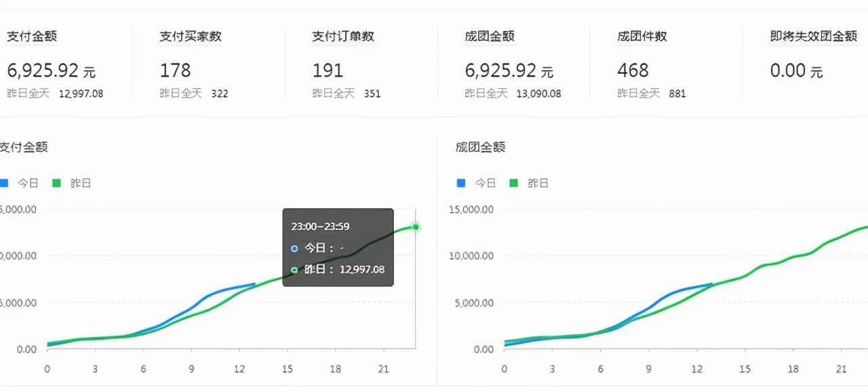868x392 pixels.
Task: Click the 支付买家数 metric label
Action: click(191, 37)
